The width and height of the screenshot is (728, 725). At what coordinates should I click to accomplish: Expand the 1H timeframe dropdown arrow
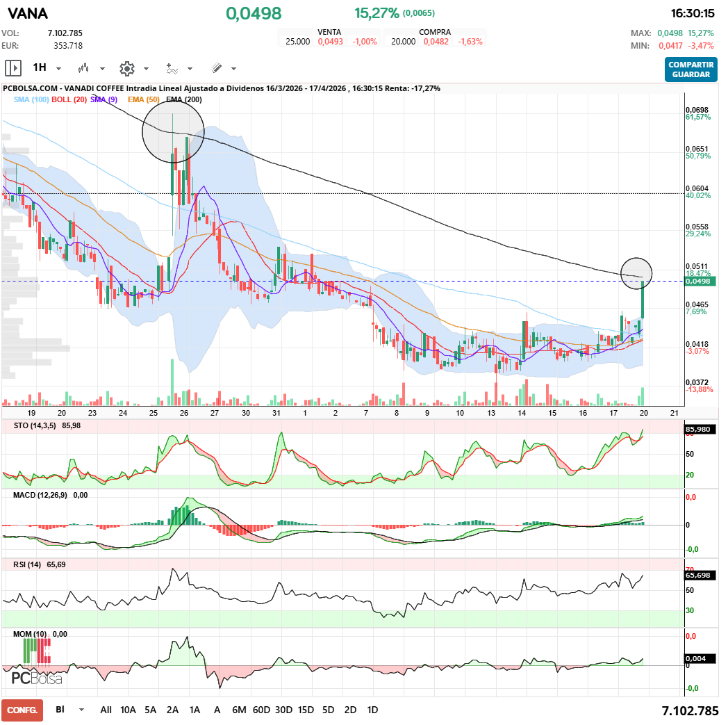[x=58, y=69]
